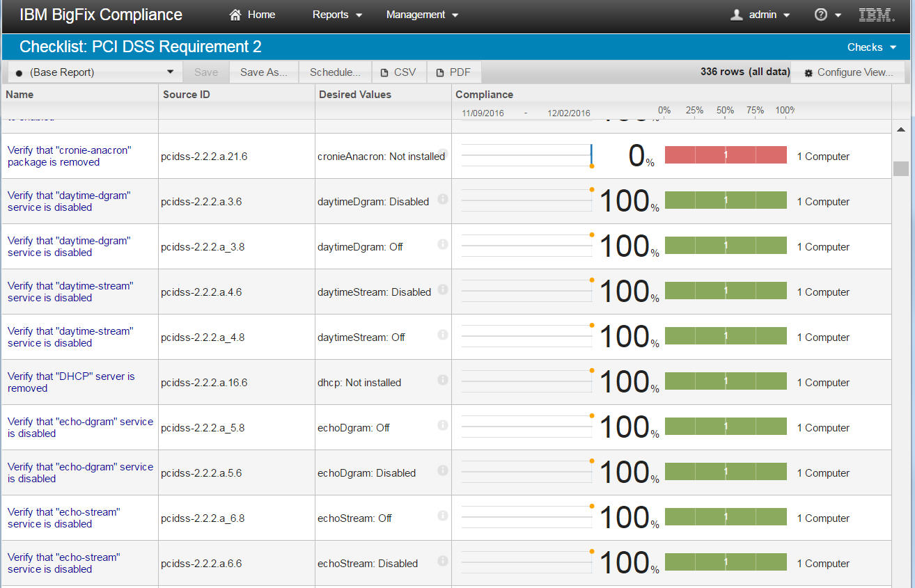915x588 pixels.
Task: Open the Reports menu
Action: click(338, 15)
